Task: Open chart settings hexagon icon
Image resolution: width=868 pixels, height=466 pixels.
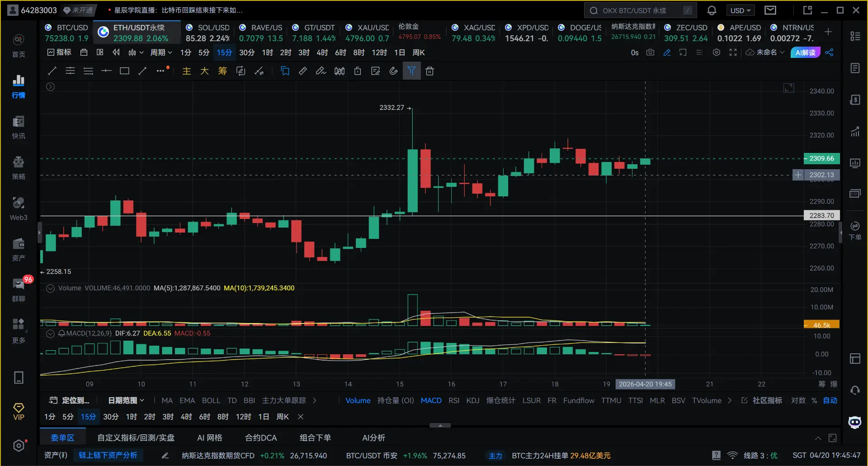Action: pos(717,52)
